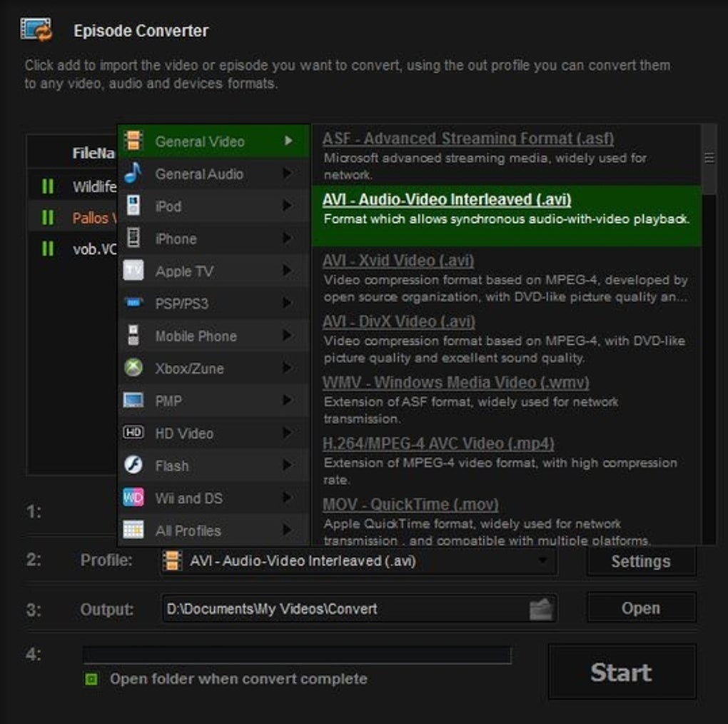Expand the Wii and DS submenu arrow
This screenshot has height=724, width=728.
click(x=288, y=498)
